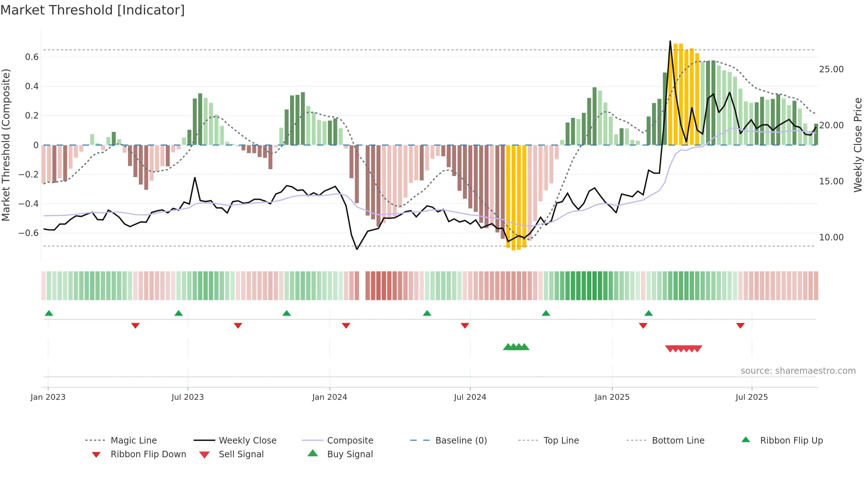Toggle the Bottom Line legend entry
The image size is (868, 488).
(665, 440)
